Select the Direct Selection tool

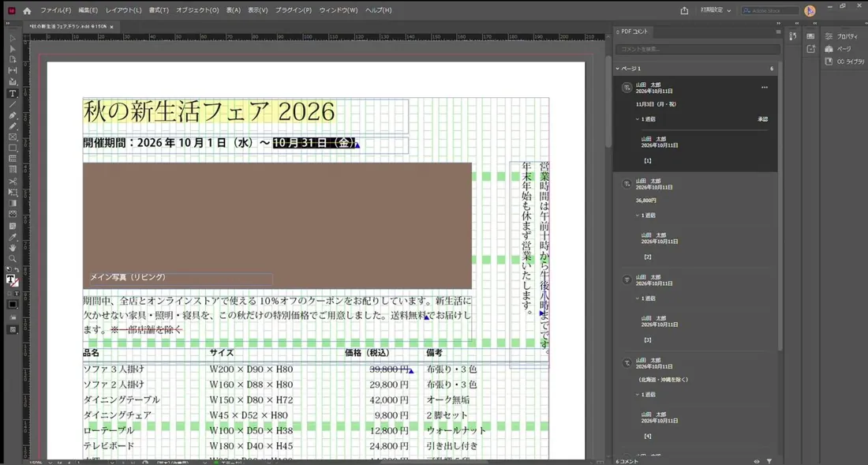pos(12,49)
